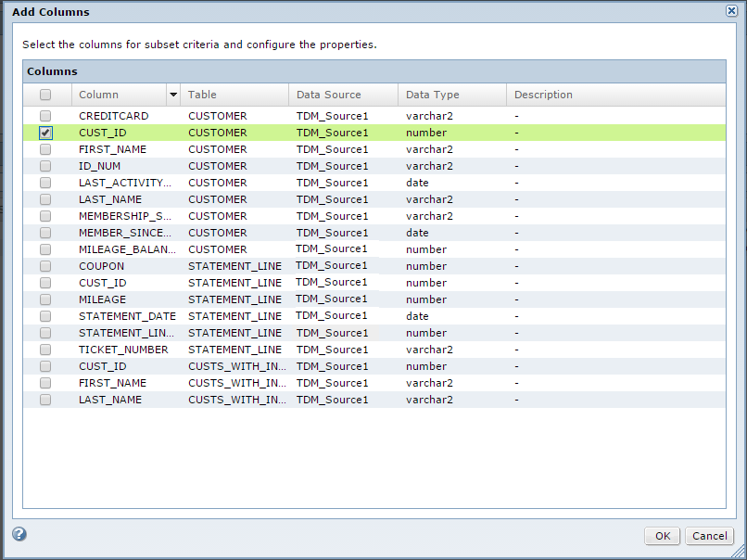Image resolution: width=747 pixels, height=560 pixels.
Task: Click the COUPON column name
Action: [101, 266]
